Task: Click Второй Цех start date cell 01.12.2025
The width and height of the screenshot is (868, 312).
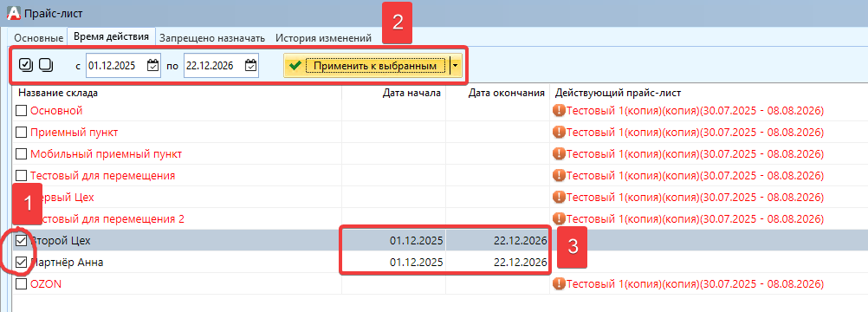Action: [393, 241]
